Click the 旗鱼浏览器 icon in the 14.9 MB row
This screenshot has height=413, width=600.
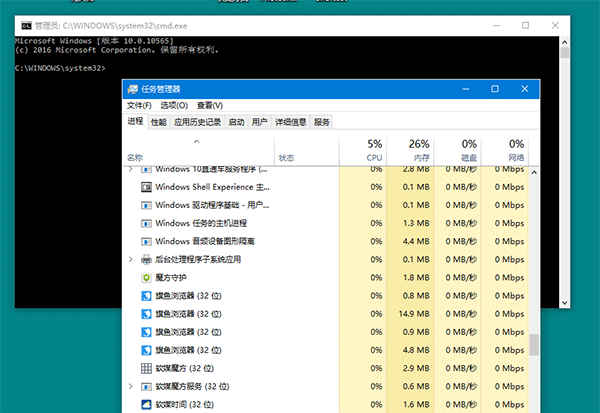[146, 314]
